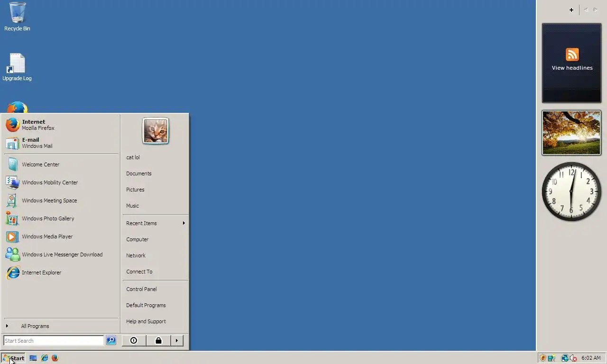This screenshot has width=607, height=364.
Task: Launch Windows Media Player
Action: (x=61, y=237)
